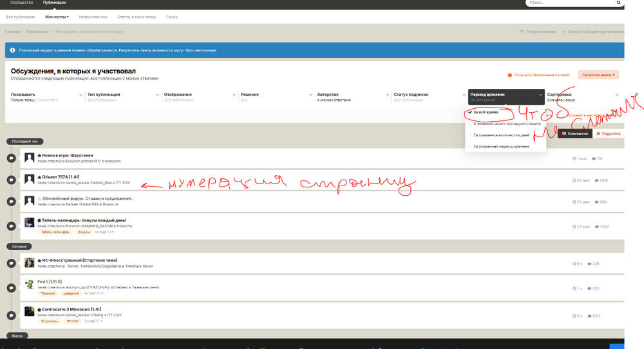The image size is (644, 349).
Task: Click the search magnifier icon
Action: click(x=618, y=3)
